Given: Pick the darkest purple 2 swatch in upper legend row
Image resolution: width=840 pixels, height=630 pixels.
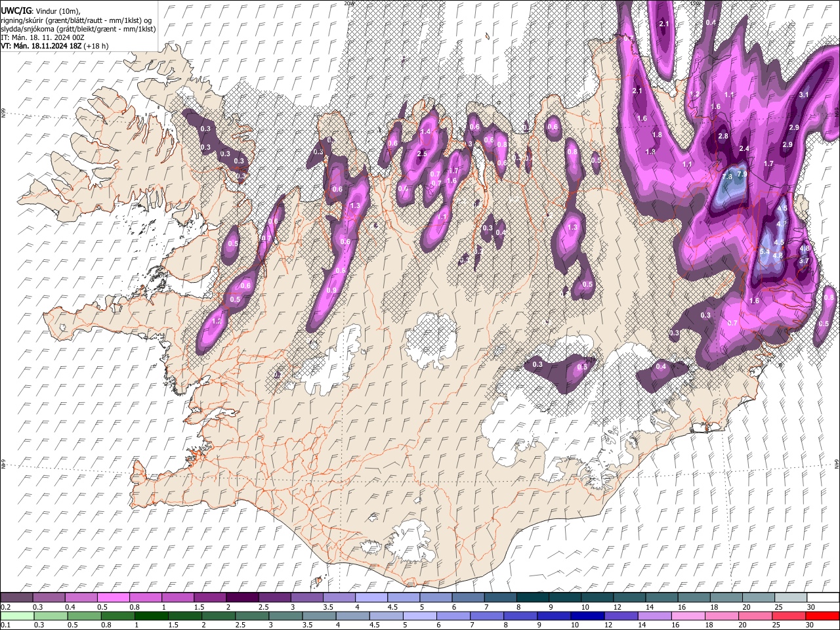Looking at the screenshot, I should click(x=241, y=598).
